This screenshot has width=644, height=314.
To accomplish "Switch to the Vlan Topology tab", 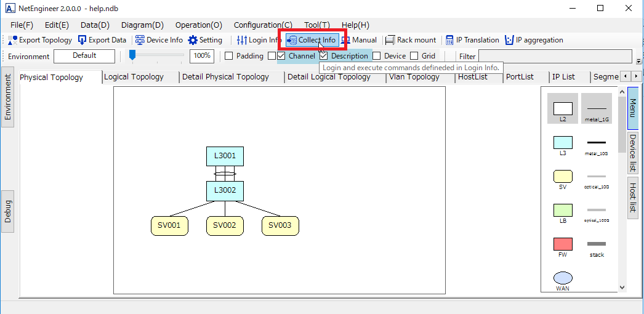I will coord(414,77).
